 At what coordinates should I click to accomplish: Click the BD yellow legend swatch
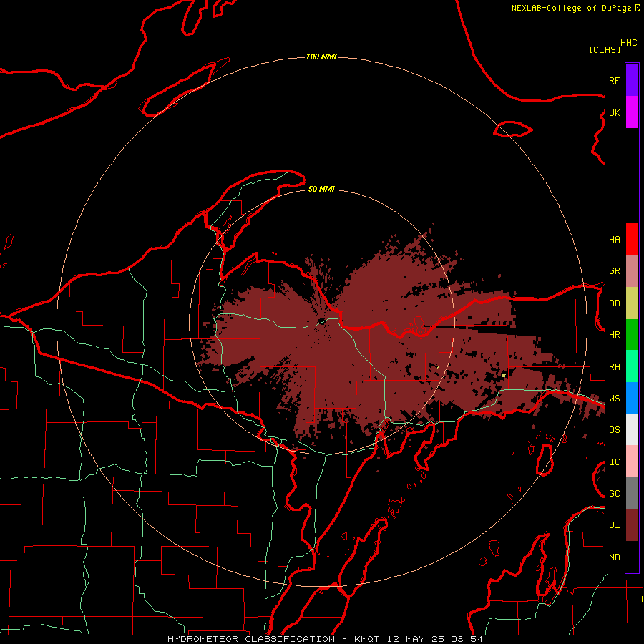tap(632, 303)
